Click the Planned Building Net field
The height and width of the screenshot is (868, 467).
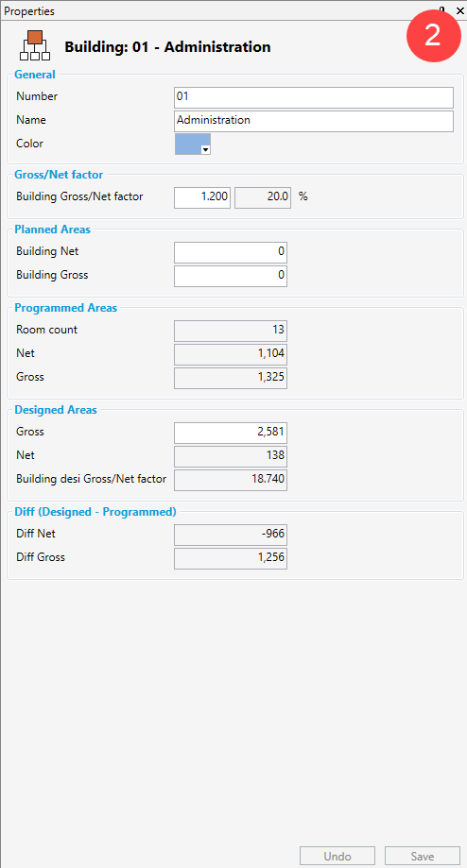click(x=231, y=252)
